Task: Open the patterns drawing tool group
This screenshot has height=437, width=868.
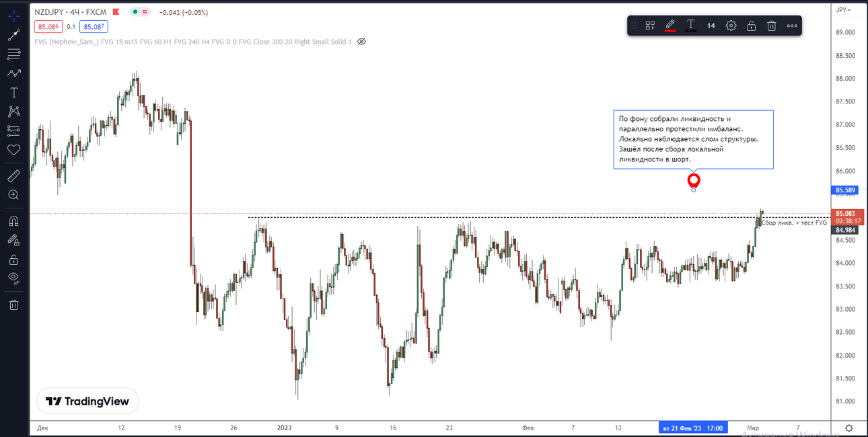Action: (13, 73)
